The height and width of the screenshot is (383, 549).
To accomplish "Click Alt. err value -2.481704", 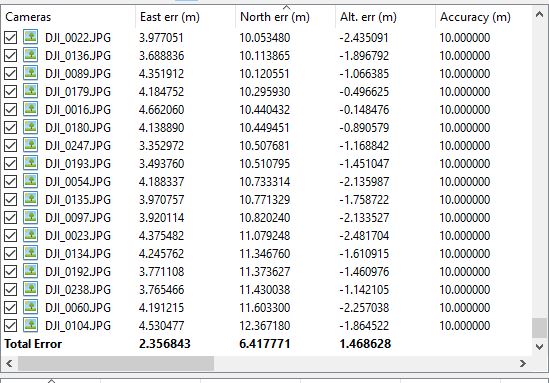I will [364, 236].
